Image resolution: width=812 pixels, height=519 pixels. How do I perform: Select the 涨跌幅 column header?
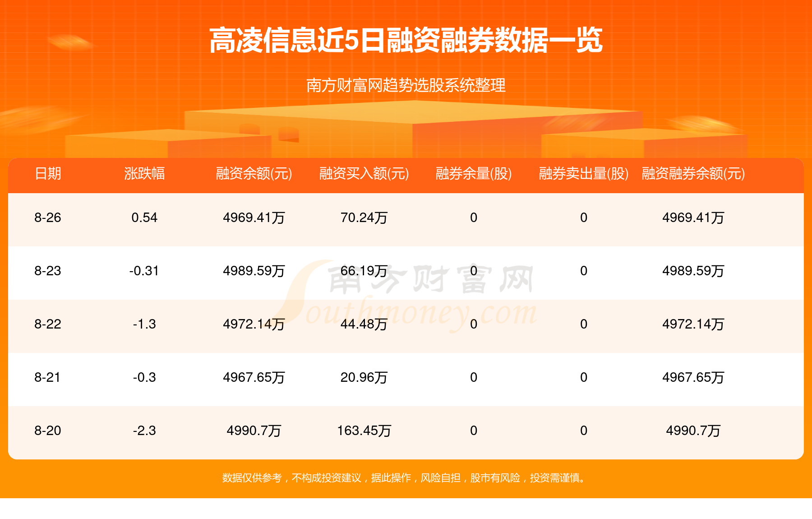click(x=144, y=173)
